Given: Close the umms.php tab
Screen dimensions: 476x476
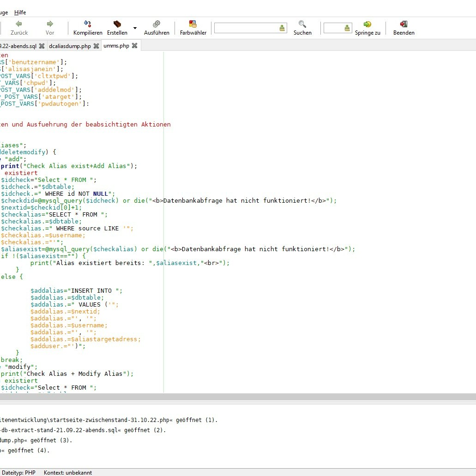Looking at the screenshot, I should tap(134, 46).
